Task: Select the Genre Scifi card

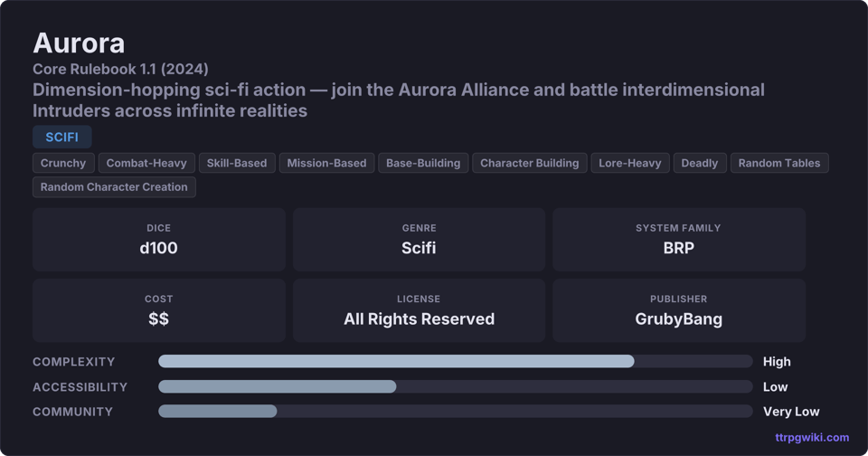Action: tap(419, 240)
